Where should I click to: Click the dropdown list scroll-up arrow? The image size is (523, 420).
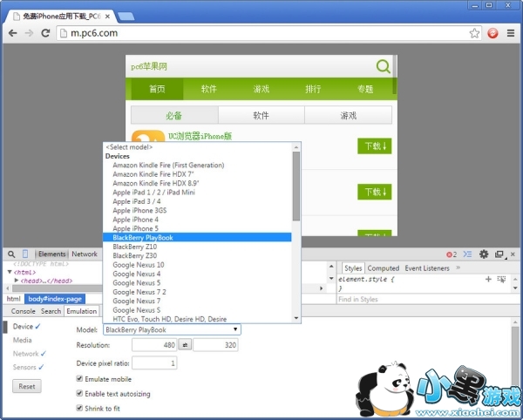(x=296, y=147)
